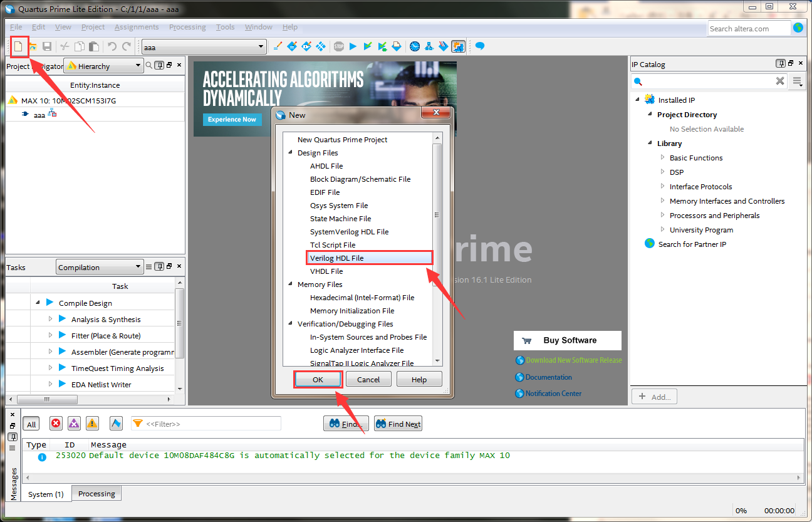Collapse the Memory Files group in the New dialog
The height and width of the screenshot is (522, 812).
click(290, 284)
